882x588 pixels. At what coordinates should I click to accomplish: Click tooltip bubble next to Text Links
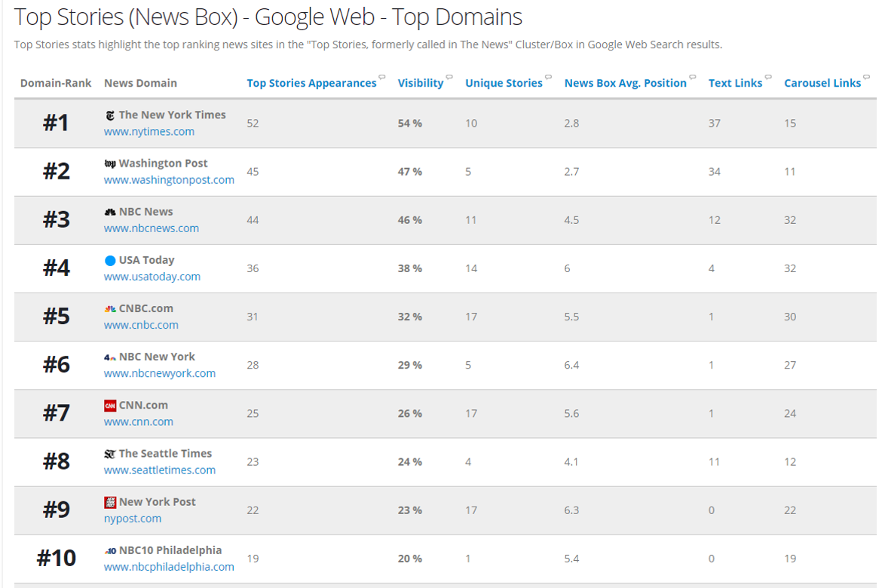[768, 77]
